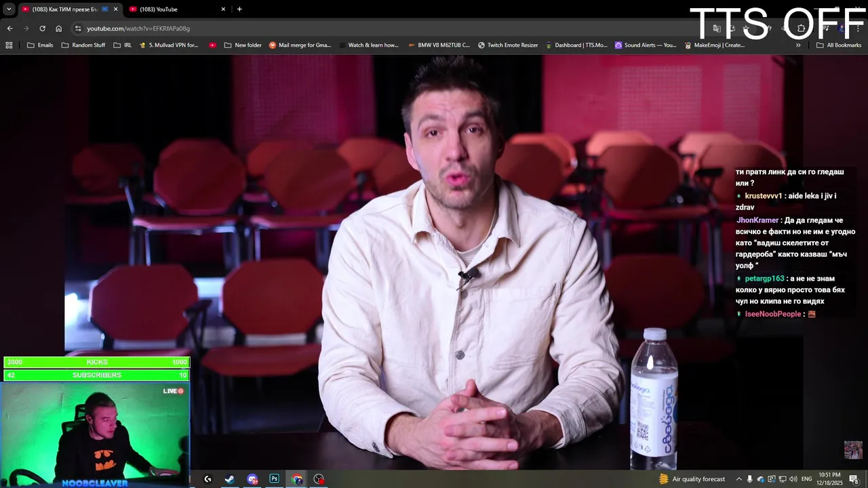Go to the browser home page

pos(58,28)
